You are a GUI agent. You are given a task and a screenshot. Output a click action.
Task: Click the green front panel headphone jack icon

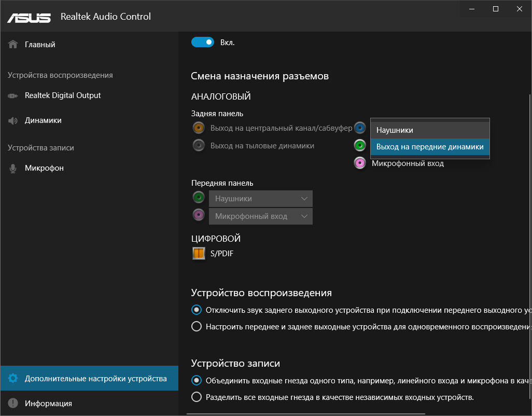pyautogui.click(x=198, y=197)
